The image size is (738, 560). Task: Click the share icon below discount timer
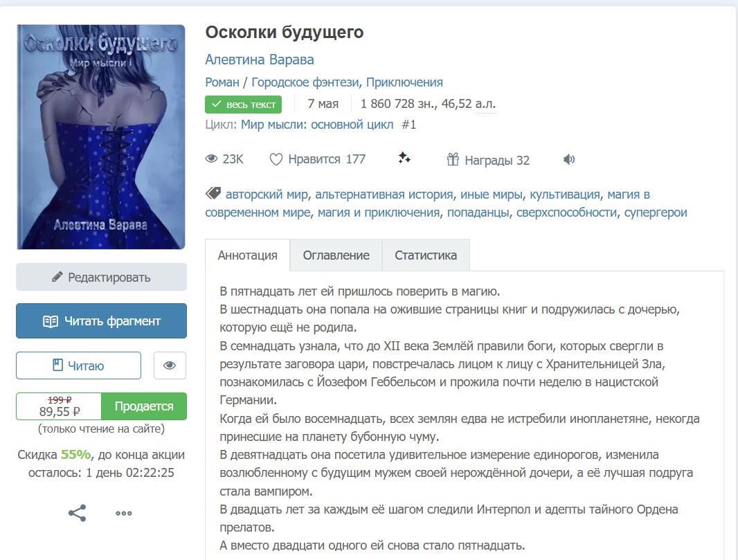pos(77,513)
